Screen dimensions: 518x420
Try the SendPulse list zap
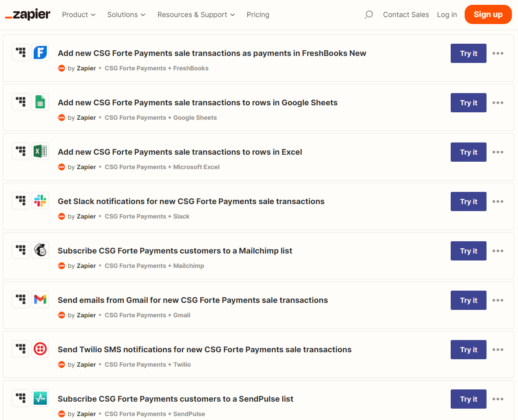(x=469, y=399)
